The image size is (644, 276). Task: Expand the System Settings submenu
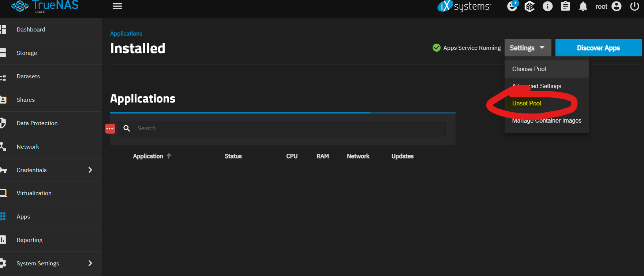pyautogui.click(x=90, y=263)
